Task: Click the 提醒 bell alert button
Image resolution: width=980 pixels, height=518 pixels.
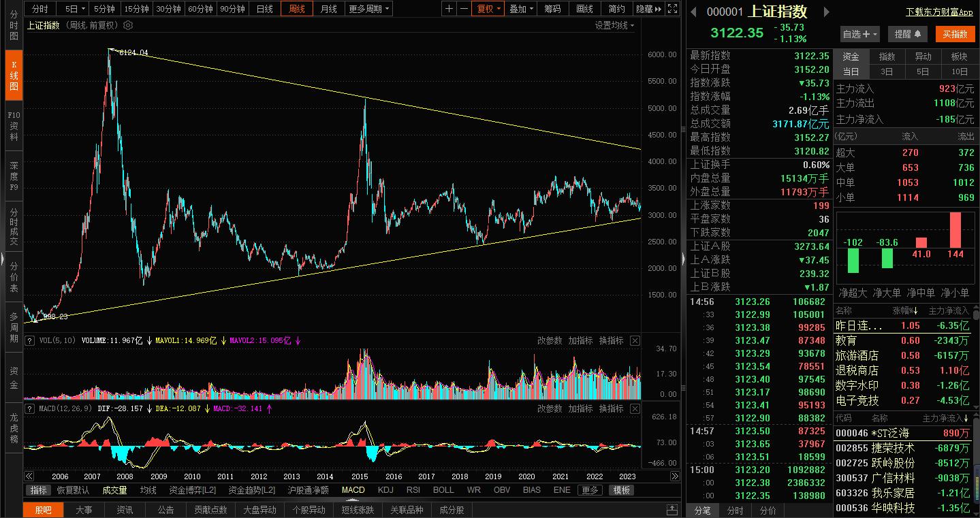Action: pos(908,34)
